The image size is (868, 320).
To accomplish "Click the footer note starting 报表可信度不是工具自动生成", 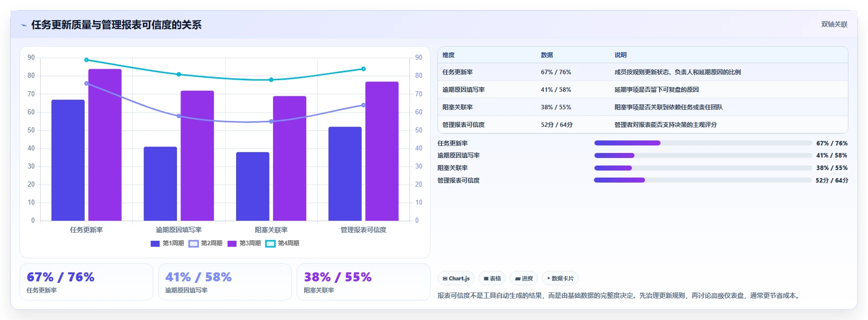I will 620,295.
